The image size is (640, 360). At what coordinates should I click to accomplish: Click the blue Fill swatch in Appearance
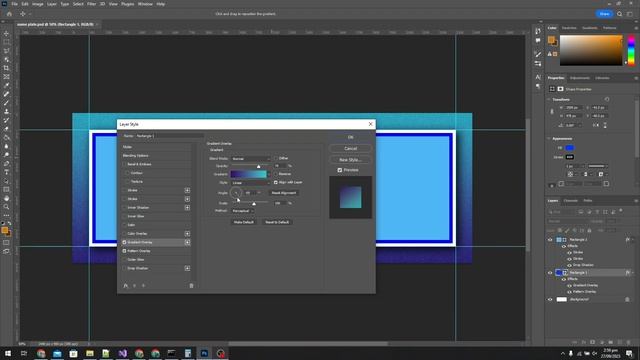click(x=570, y=148)
